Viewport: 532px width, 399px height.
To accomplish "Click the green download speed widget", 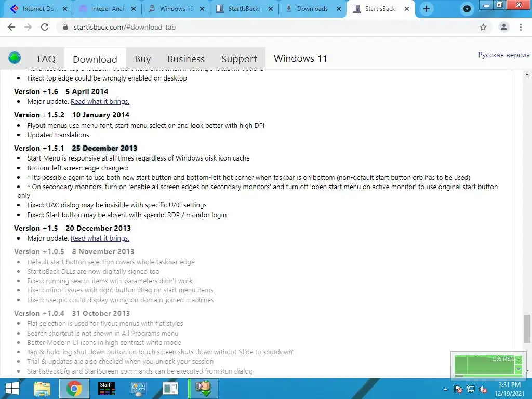I will [488, 365].
